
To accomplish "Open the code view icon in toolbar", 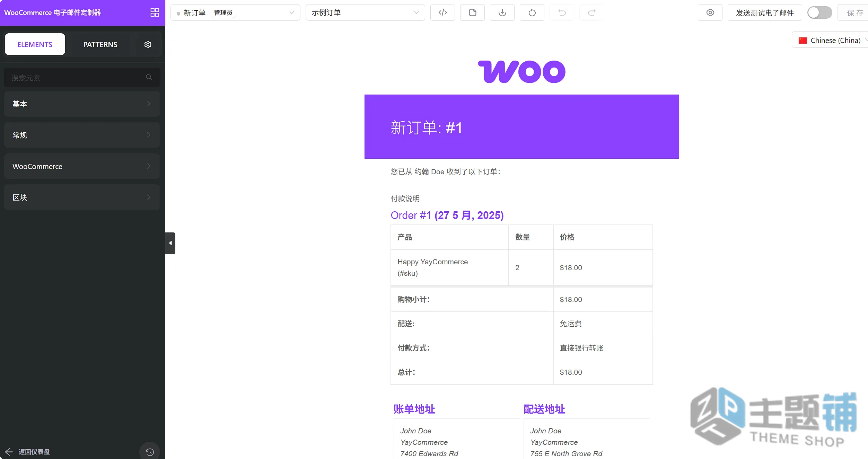I will coord(442,12).
